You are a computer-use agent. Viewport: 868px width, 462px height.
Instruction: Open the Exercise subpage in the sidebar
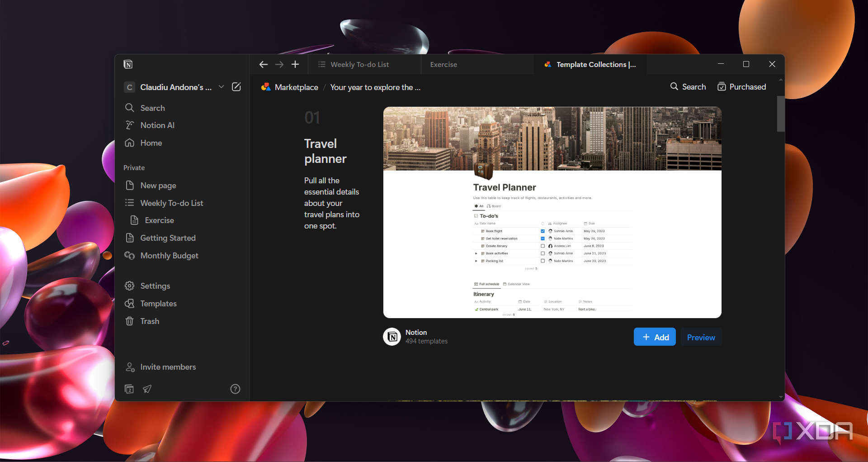click(182, 220)
